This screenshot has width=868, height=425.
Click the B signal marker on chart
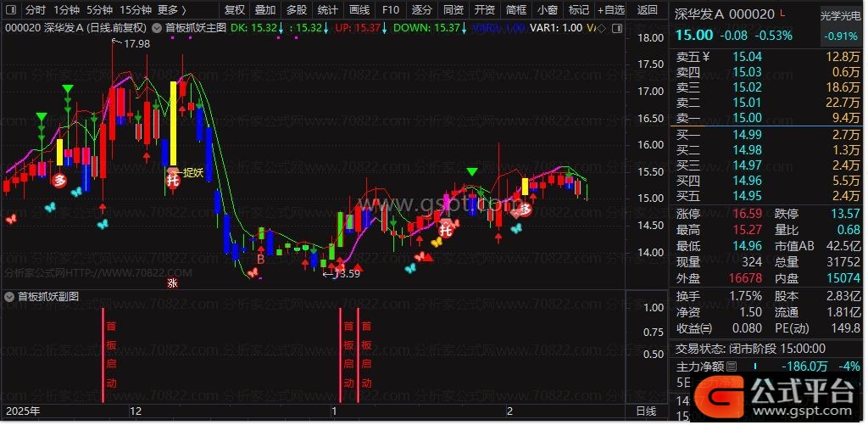click(260, 260)
